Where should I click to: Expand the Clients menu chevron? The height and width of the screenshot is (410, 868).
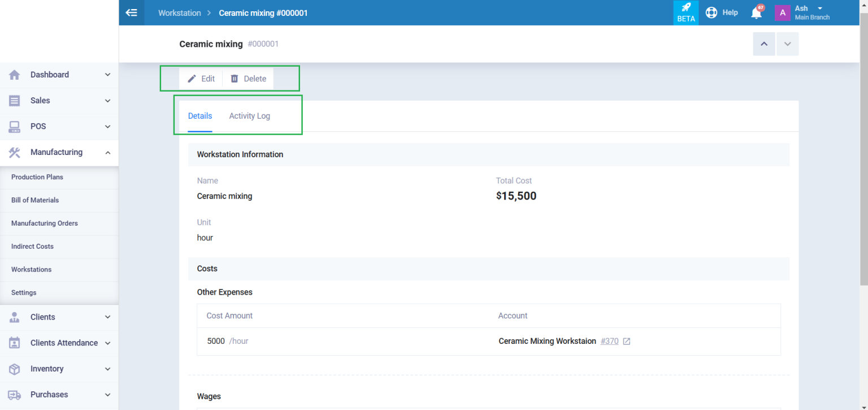click(108, 317)
